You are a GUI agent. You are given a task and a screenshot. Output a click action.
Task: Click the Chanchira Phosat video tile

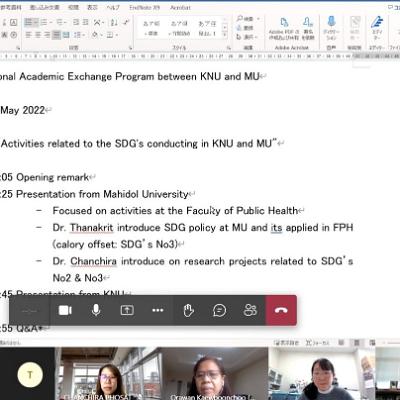tap(108, 374)
